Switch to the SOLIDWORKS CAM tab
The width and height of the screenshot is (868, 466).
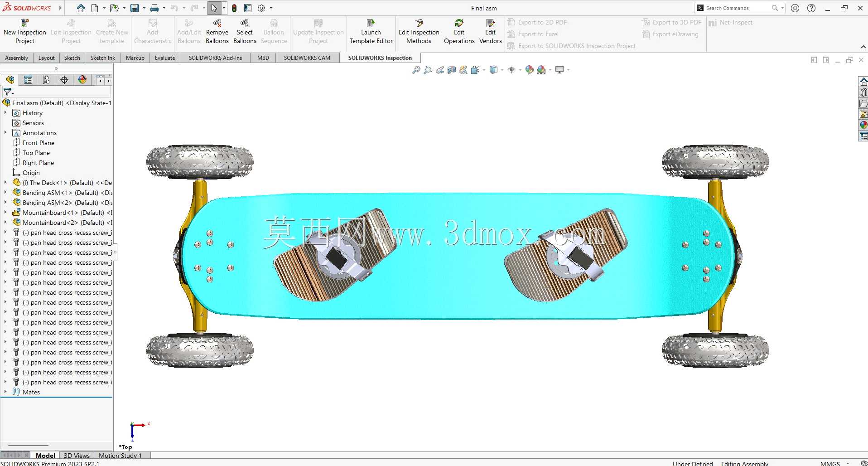coord(307,58)
